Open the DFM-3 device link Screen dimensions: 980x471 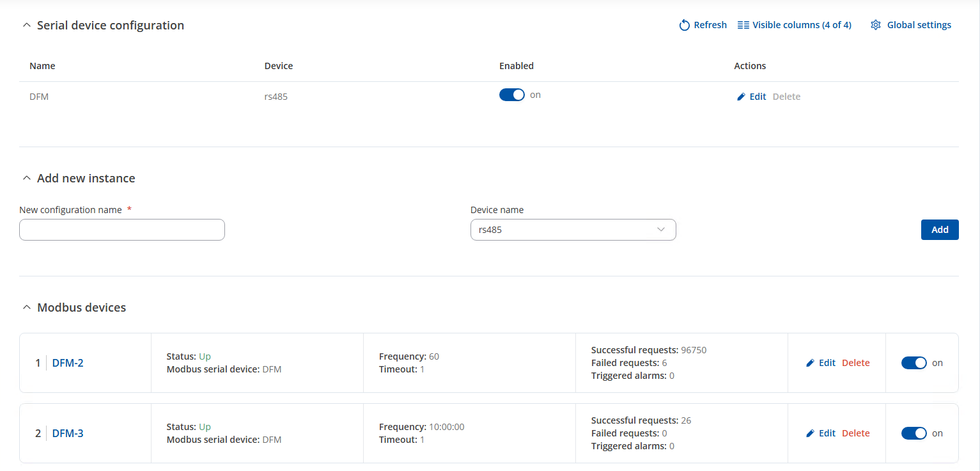[68, 433]
